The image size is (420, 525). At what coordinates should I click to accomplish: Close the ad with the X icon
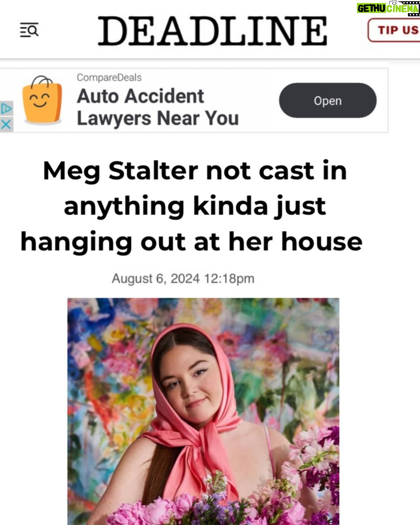(6, 124)
